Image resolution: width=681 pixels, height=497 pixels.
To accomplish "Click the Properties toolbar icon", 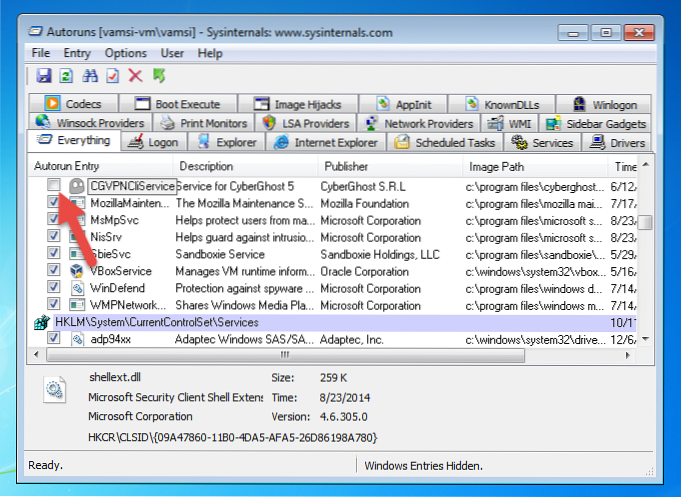I will 112,76.
